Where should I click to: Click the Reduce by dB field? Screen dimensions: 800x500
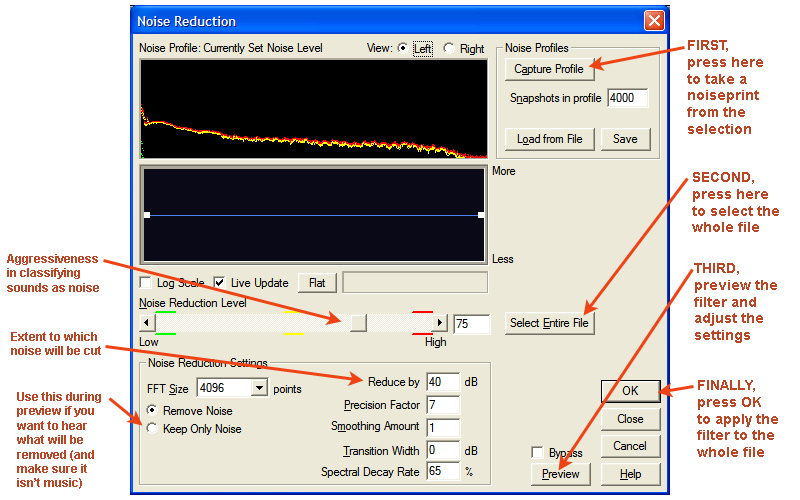(441, 382)
